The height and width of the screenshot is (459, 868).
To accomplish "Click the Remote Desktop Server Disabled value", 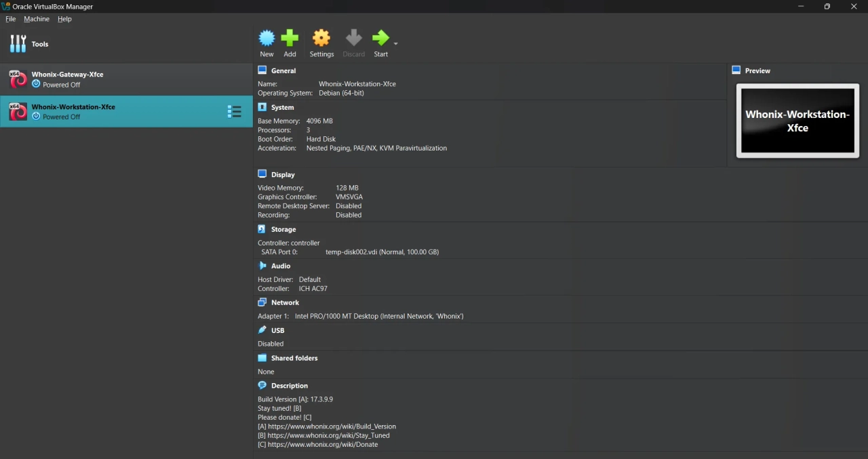I will tap(349, 206).
